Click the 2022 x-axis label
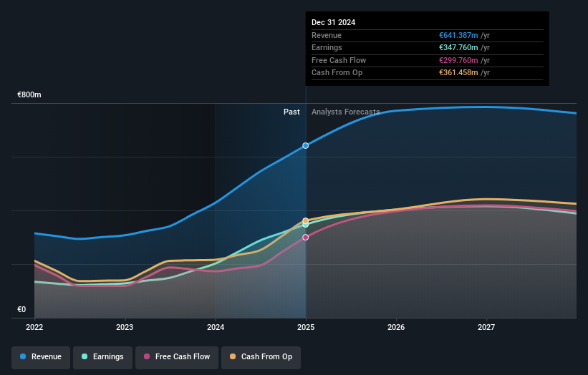 click(x=34, y=327)
